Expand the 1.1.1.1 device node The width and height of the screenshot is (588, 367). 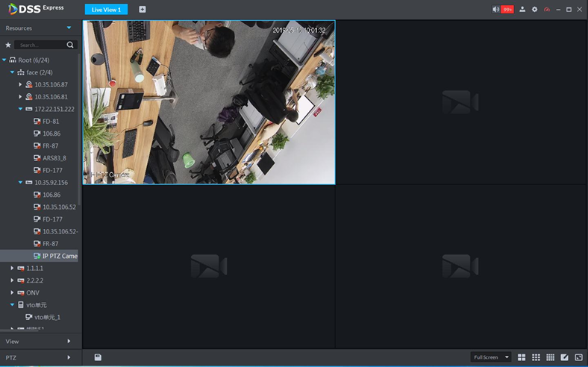[12, 268]
